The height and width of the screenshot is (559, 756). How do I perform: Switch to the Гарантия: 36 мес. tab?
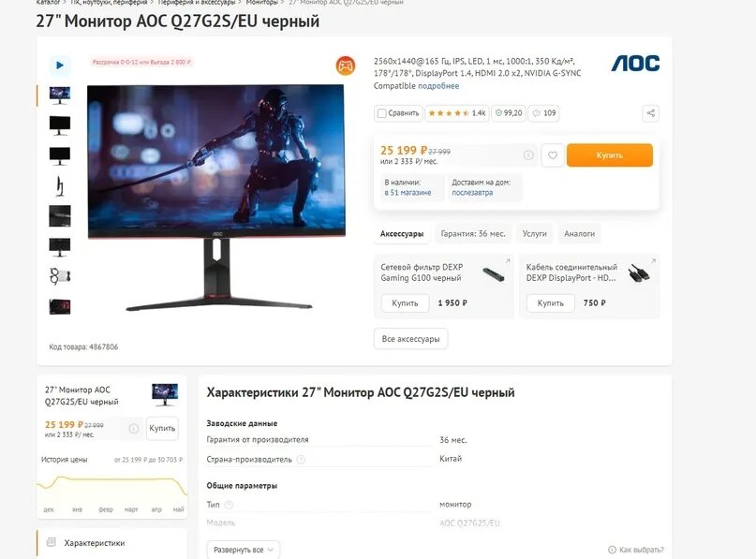[473, 234]
